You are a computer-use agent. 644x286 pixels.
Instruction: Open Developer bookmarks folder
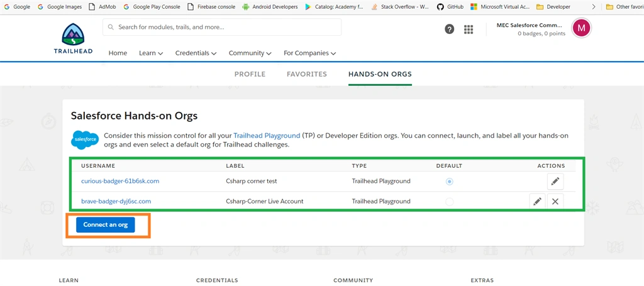coord(553,6)
